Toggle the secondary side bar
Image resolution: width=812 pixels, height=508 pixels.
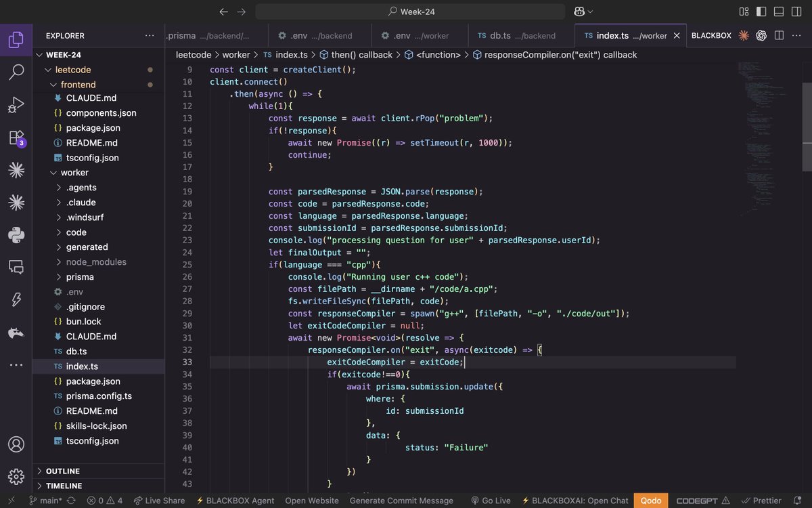[x=796, y=12]
